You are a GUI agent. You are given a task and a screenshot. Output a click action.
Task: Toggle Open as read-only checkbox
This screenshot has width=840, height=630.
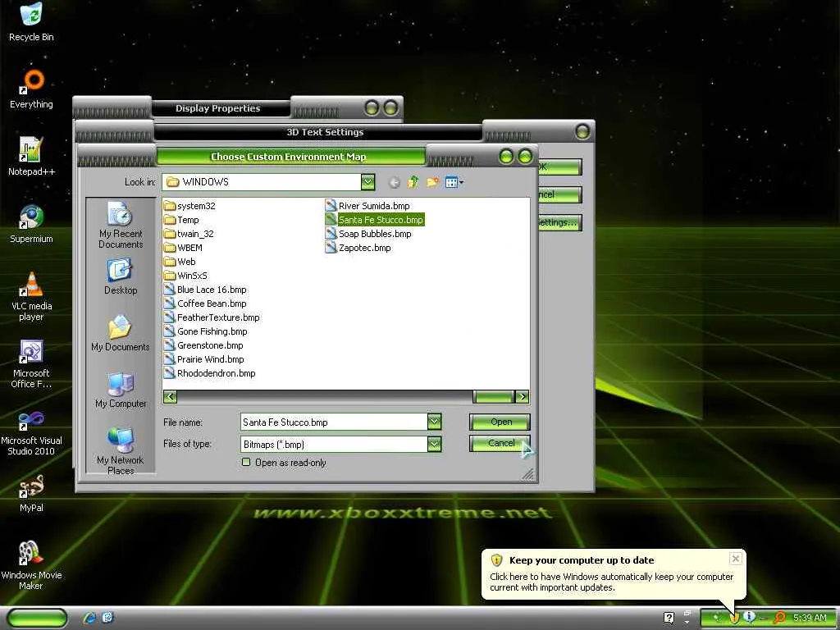246,462
